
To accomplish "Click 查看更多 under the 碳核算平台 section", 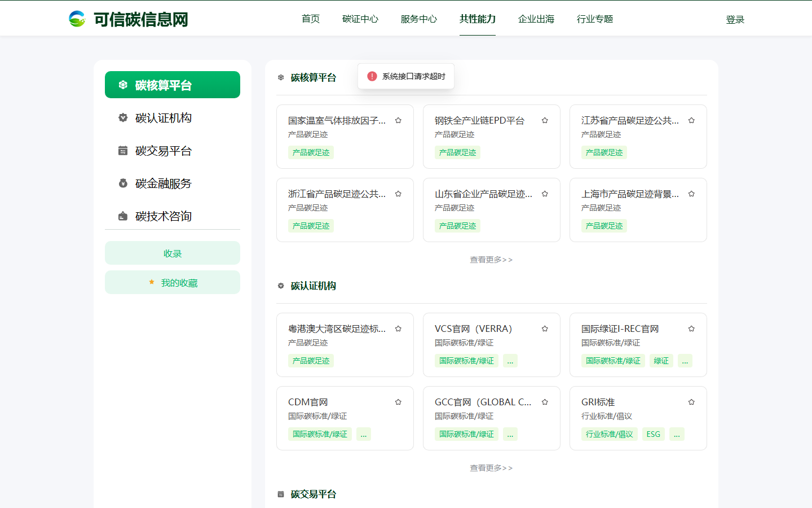I will 491,260.
